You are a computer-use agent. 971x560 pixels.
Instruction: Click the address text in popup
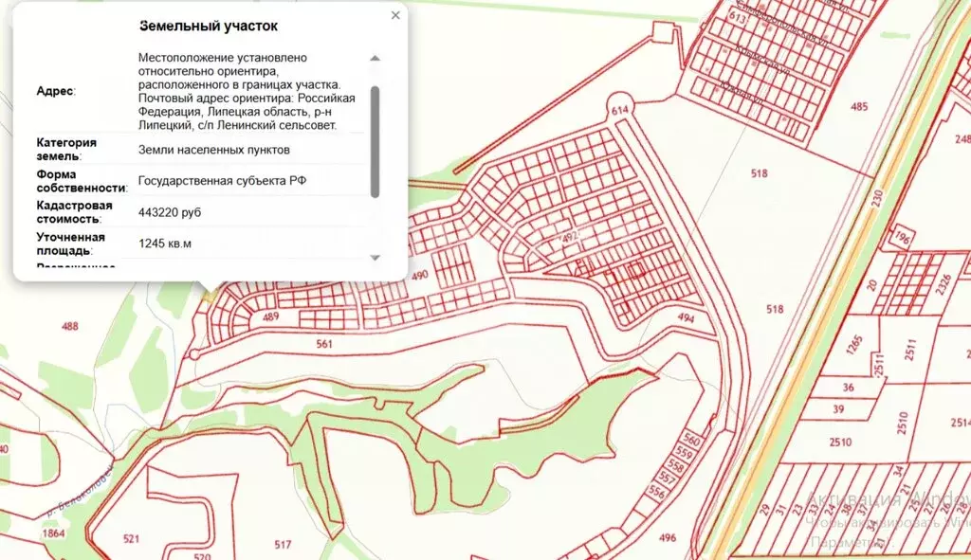(247, 91)
